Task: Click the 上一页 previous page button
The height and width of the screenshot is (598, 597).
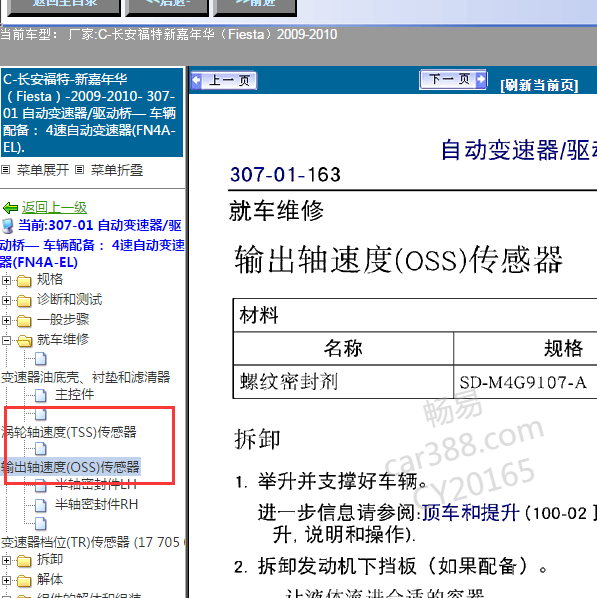Action: [224, 80]
